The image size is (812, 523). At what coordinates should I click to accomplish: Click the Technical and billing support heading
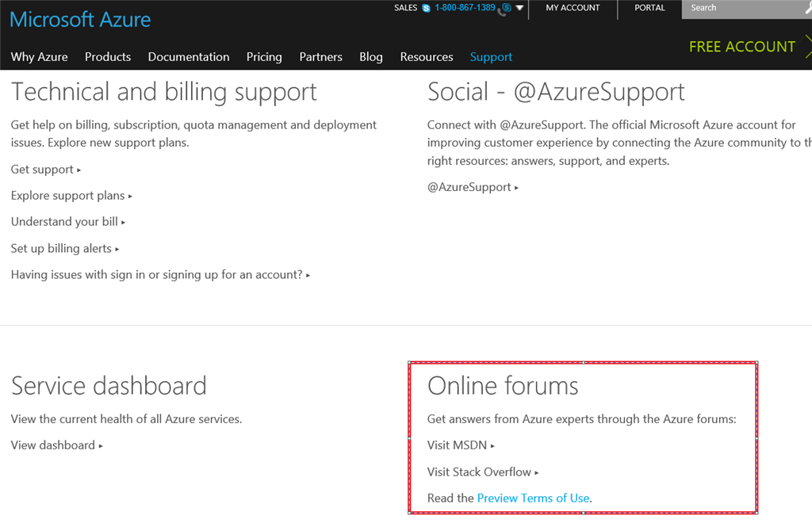(163, 93)
